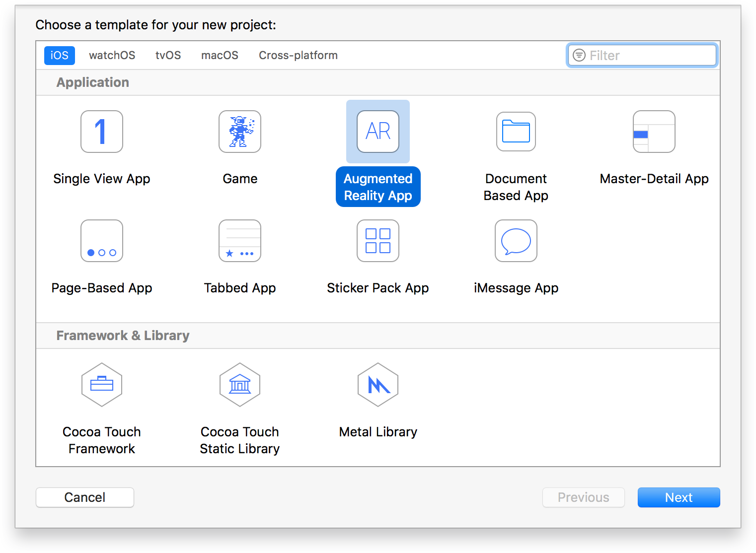Viewport: 756px width, 553px height.
Task: Choose the Game template icon
Action: tap(240, 132)
